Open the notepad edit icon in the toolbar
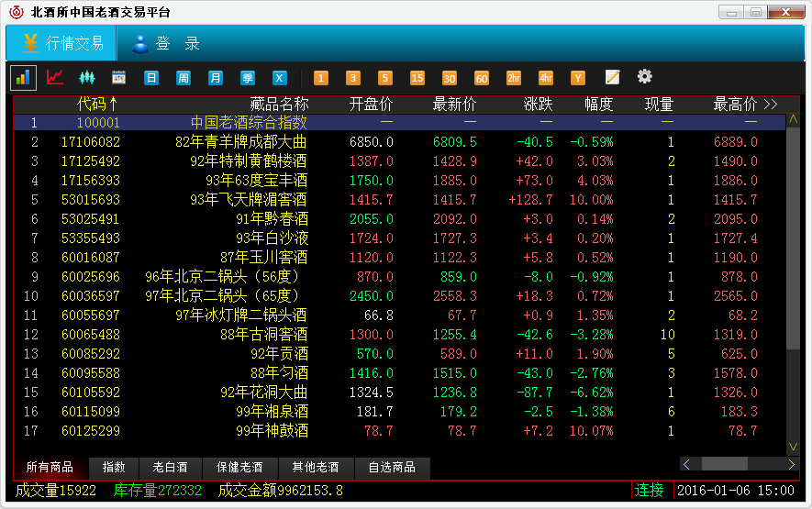This screenshot has height=509, width=812. (612, 78)
